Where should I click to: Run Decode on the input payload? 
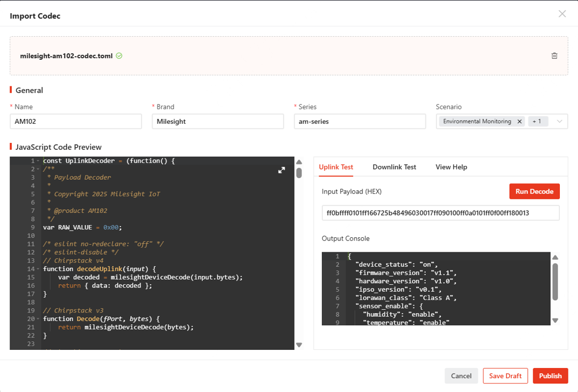point(534,191)
